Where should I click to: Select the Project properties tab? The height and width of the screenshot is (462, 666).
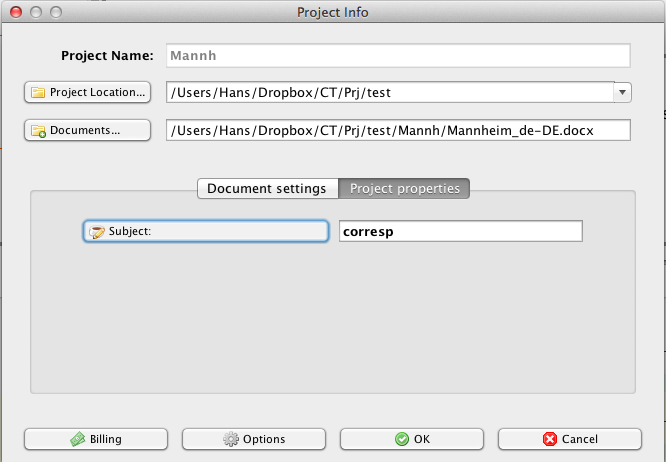coord(404,188)
